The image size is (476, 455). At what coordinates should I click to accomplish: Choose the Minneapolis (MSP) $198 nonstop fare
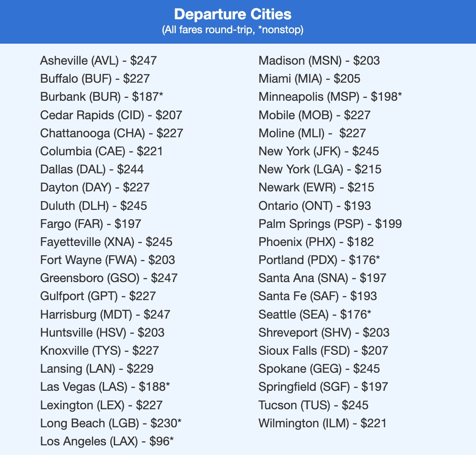330,97
